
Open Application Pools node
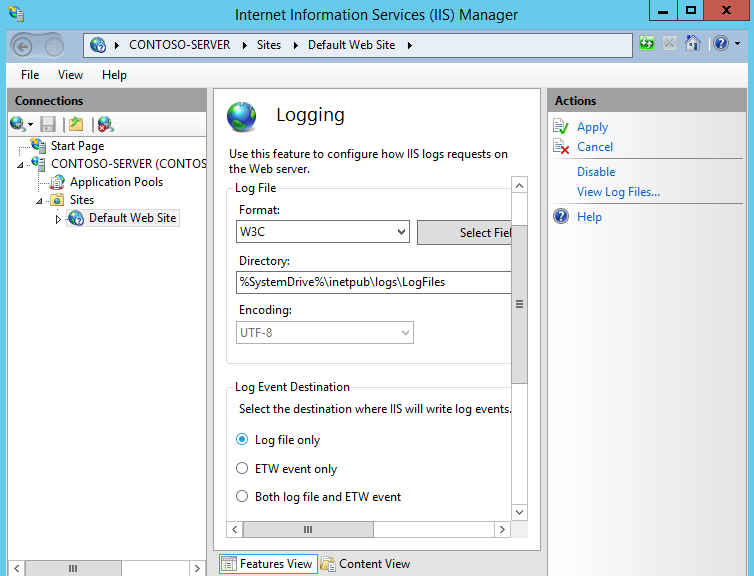coord(116,182)
